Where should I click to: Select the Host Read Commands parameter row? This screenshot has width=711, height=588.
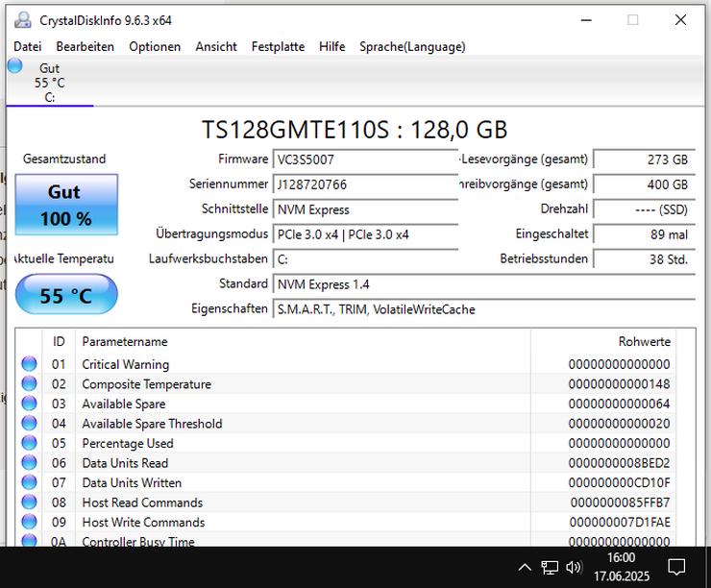pos(346,502)
